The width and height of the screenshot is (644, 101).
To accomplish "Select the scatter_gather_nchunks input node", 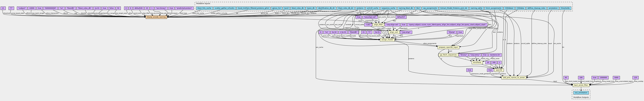I will 224,8.
